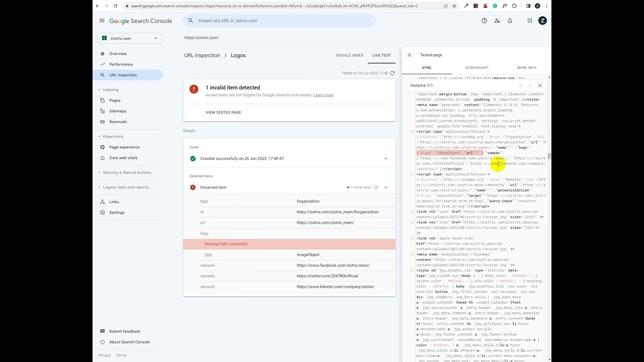Open Sitemaps in sidebar

(x=118, y=111)
